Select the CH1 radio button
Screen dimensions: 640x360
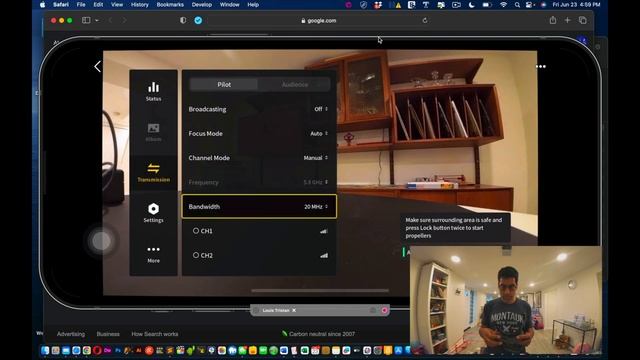(196, 231)
